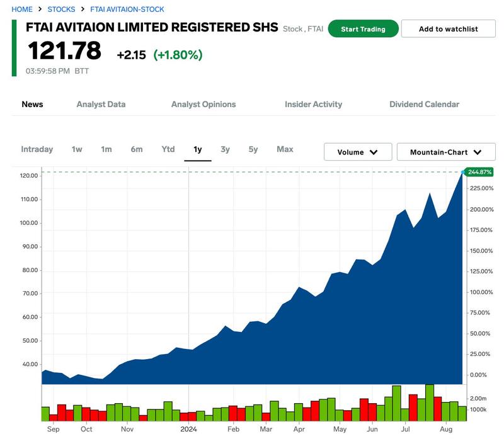Select the Intraday time range
Screen dimensions: 504x441
click(x=37, y=149)
